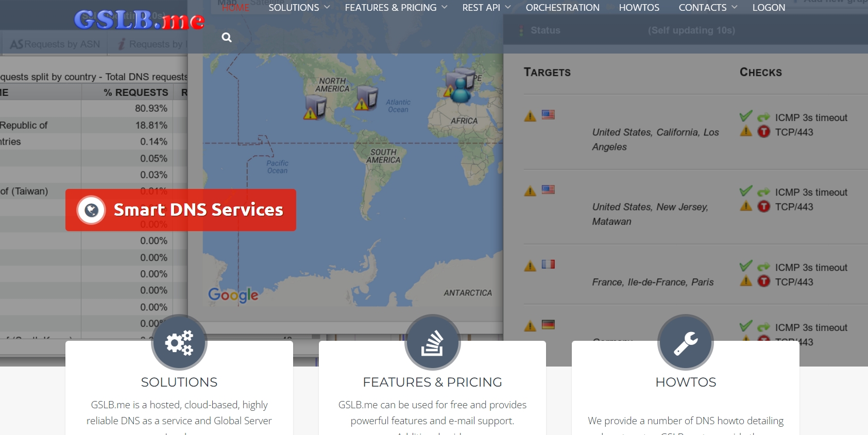
Task: Select the Home menu item
Action: tap(235, 8)
